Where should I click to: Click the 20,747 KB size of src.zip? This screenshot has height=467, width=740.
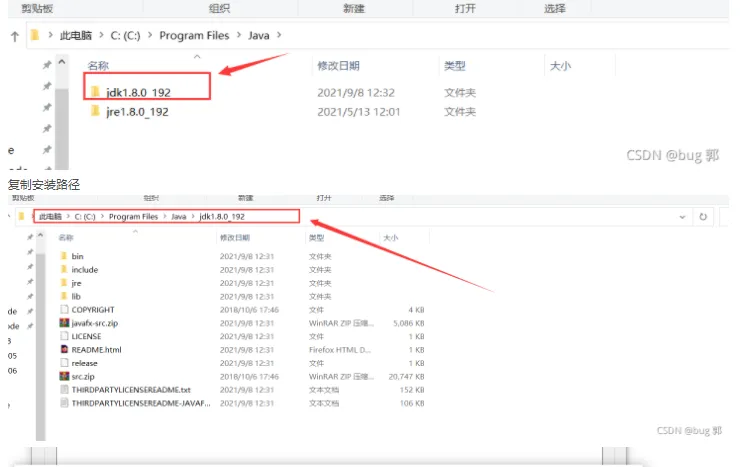(x=406, y=376)
